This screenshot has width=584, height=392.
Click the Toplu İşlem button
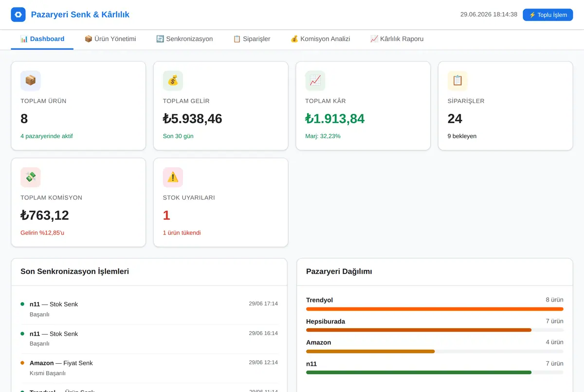(548, 15)
